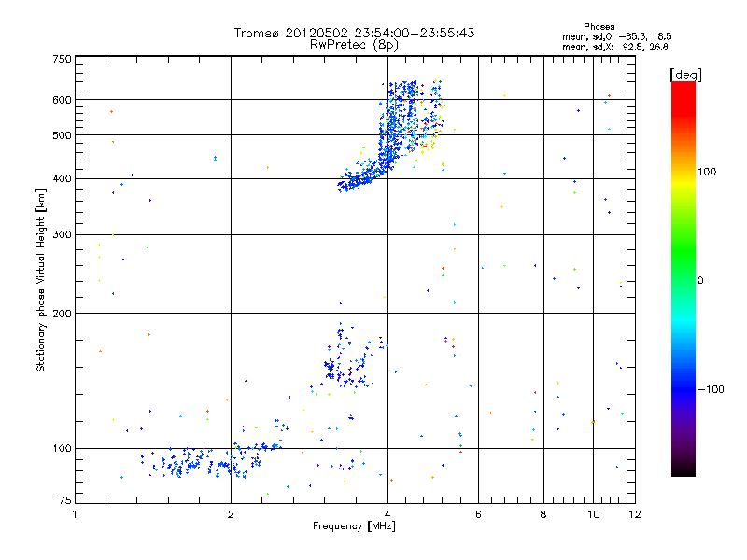Screen dimensions: 747x560
Task: Click the '300' y-axis tick label
Action: (x=62, y=234)
